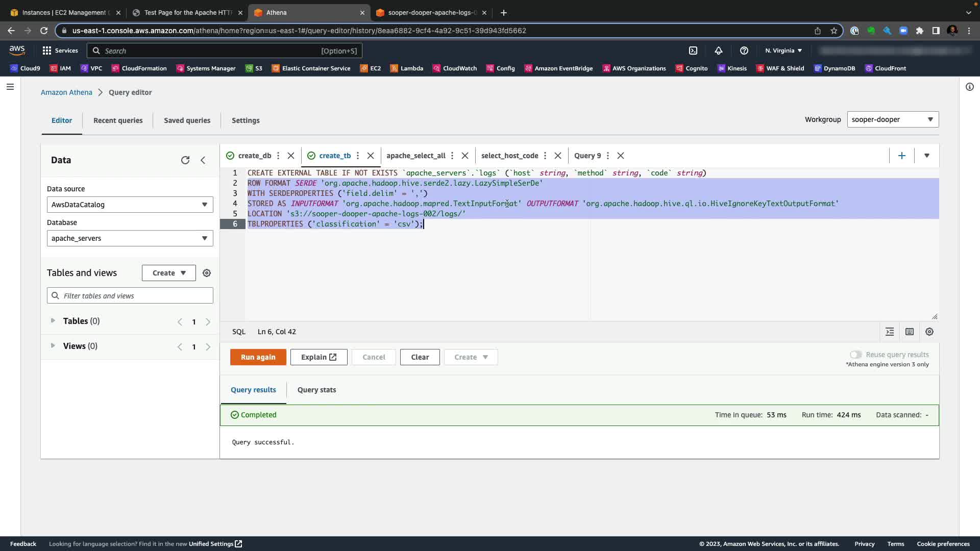The image size is (980, 551).
Task: Open the Workgroup sooper-dooper dropdown
Action: [892, 119]
